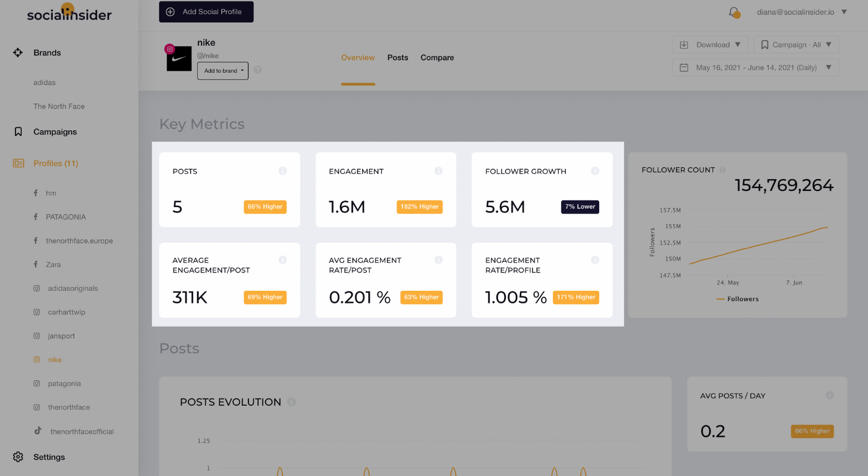Image resolution: width=868 pixels, height=476 pixels.
Task: Click the info icon on Avg Posts / Day card
Action: point(829,396)
